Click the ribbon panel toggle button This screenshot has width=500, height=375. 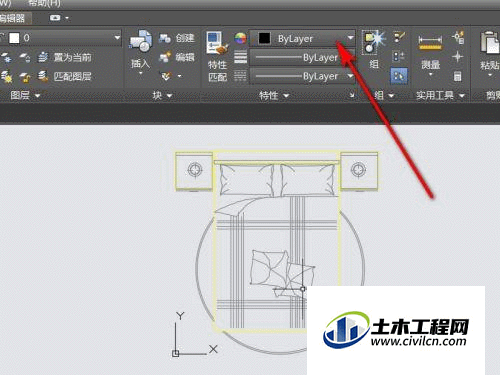coord(55,18)
